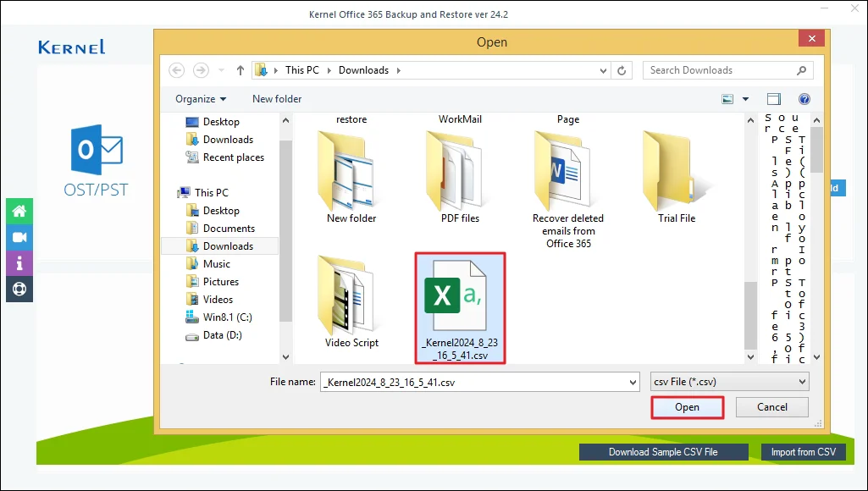Click the Open button

pos(687,407)
